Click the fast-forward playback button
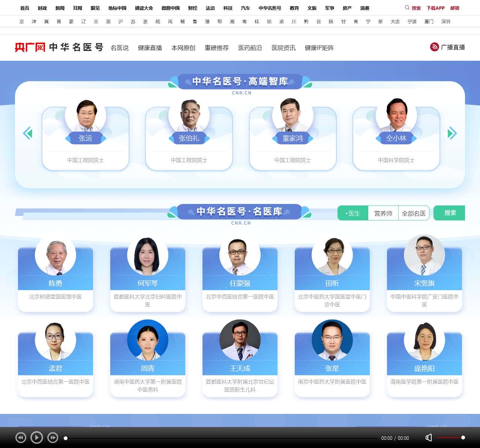 (52, 438)
